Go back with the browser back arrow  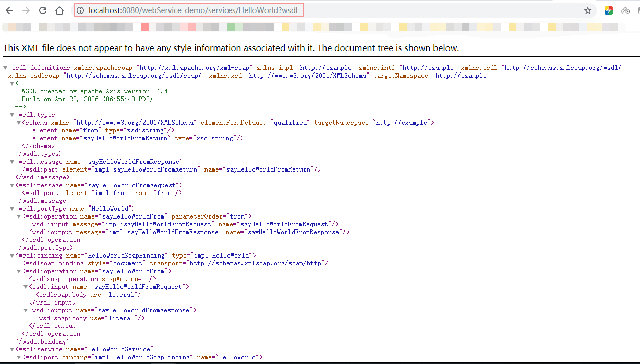click(x=9, y=10)
